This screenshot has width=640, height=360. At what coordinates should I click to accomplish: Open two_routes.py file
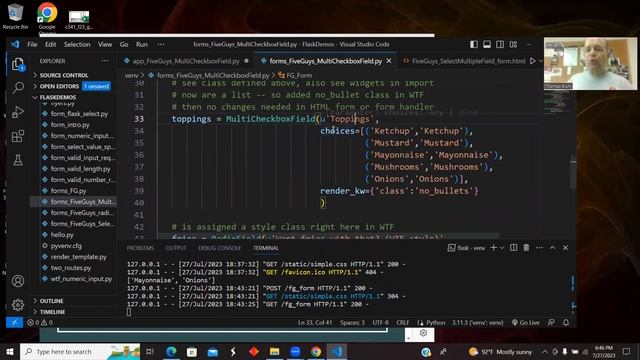click(71, 268)
